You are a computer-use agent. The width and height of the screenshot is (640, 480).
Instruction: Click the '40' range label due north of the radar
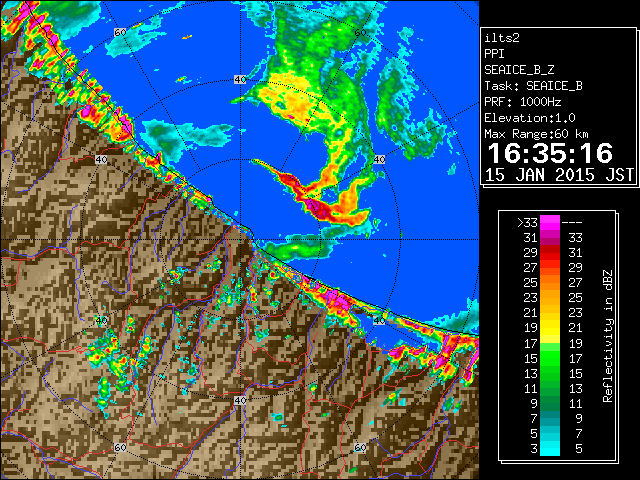(240, 80)
